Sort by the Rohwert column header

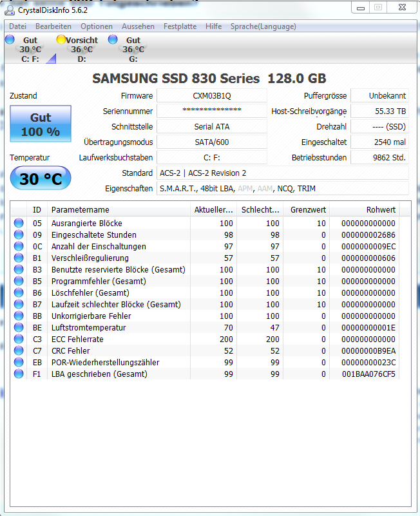tap(365, 209)
